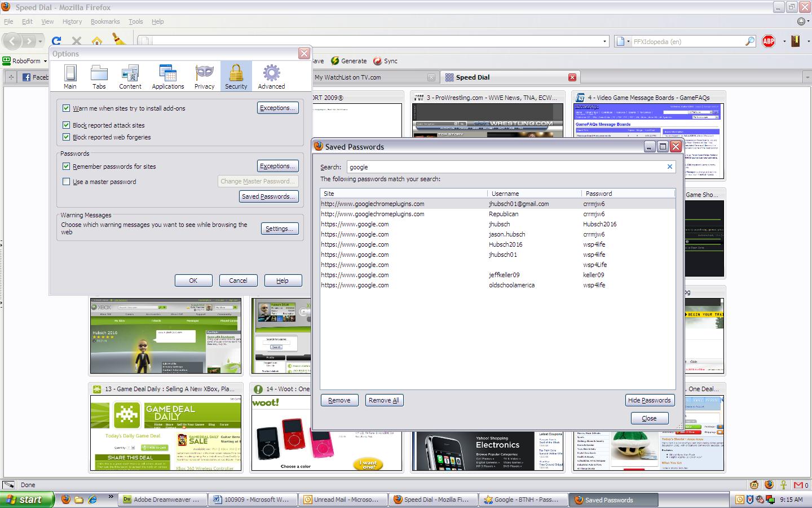The image size is (812, 508).
Task: Switch to the Content options panel
Action: [x=130, y=77]
